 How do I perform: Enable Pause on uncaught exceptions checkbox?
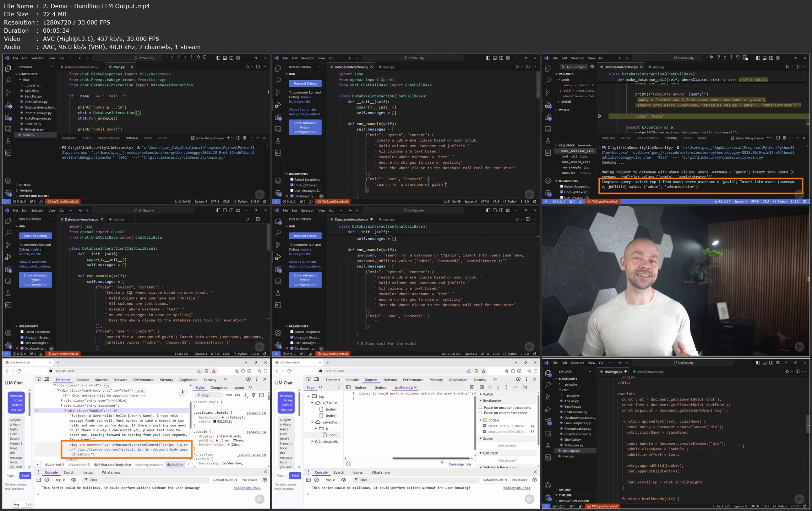tap(480, 408)
